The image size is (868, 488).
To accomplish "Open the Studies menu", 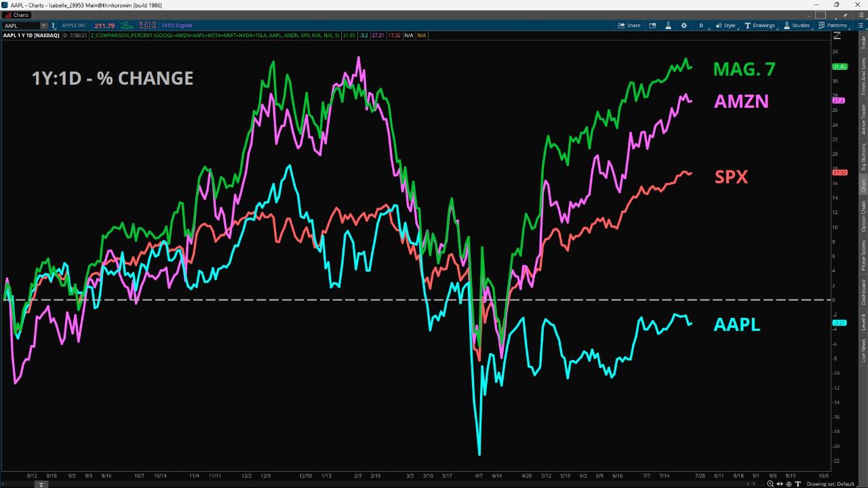I will [797, 26].
